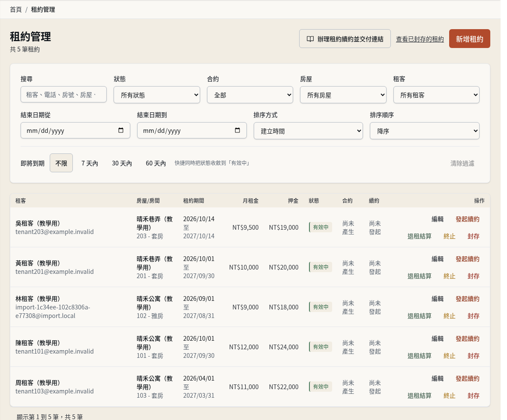Viewport: 507px width, 420px height.
Task: Archive 周租客 lease with 封存
Action: click(474, 396)
